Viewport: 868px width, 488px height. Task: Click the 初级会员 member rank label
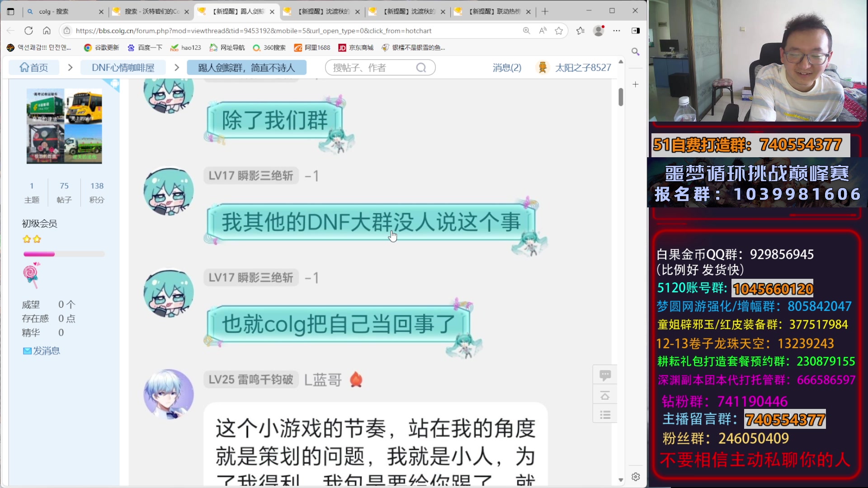click(39, 224)
